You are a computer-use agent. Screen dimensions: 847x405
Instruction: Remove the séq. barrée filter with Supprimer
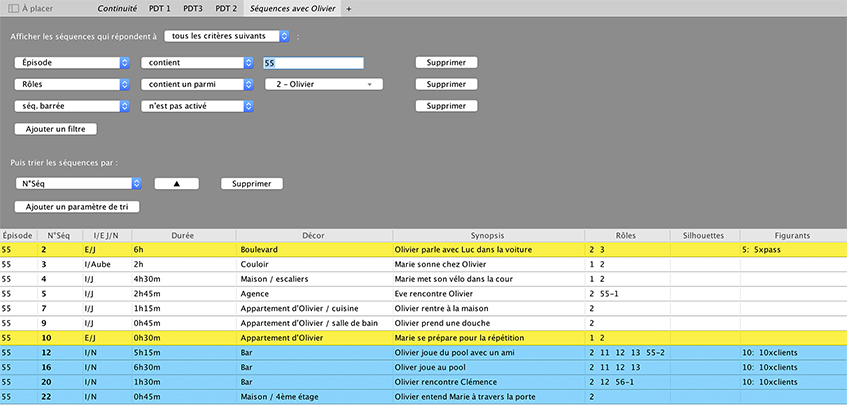pos(446,106)
